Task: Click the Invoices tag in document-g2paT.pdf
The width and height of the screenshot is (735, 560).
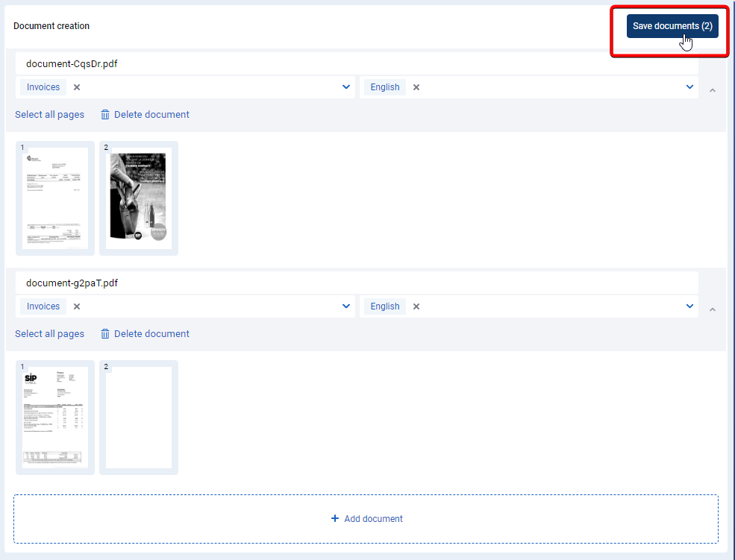Action: pos(43,306)
